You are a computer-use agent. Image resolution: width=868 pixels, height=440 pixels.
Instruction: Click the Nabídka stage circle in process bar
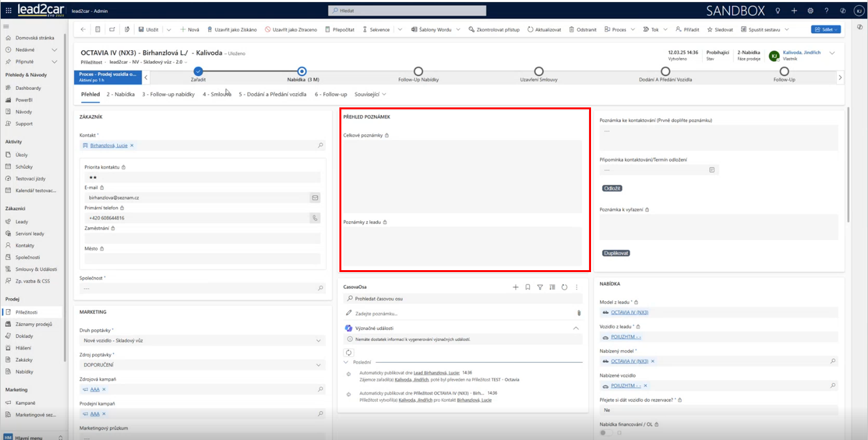tap(302, 71)
